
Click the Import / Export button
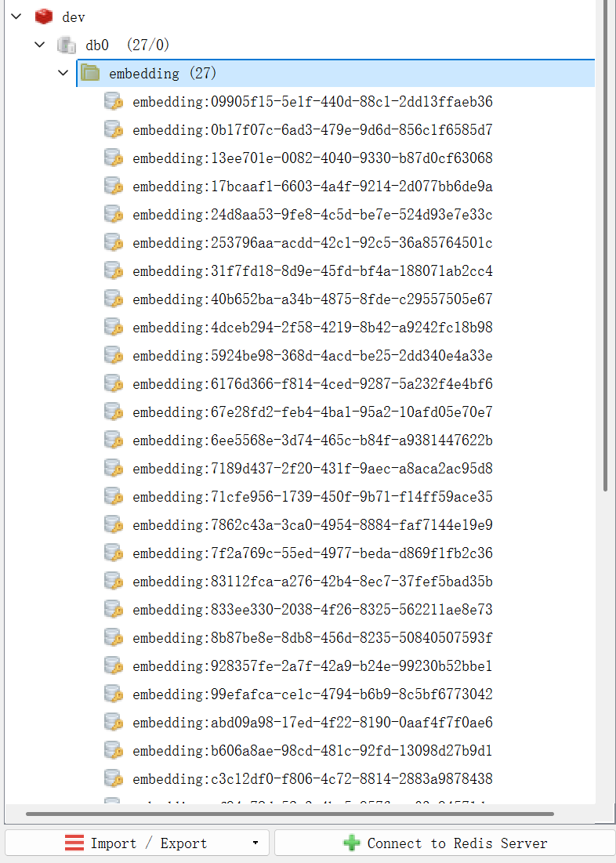coord(136,843)
